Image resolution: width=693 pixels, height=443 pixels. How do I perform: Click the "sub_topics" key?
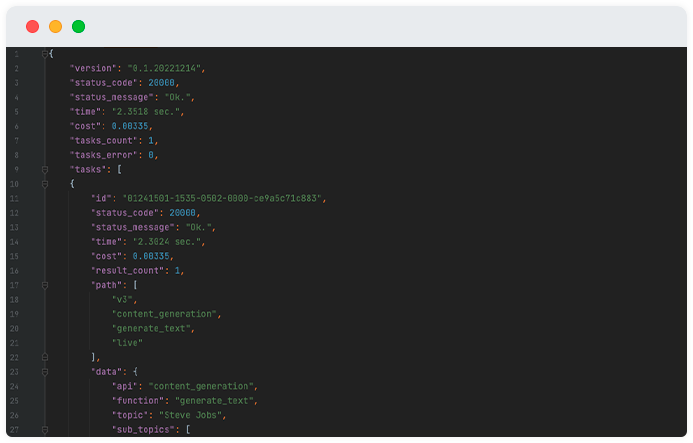coord(145,430)
